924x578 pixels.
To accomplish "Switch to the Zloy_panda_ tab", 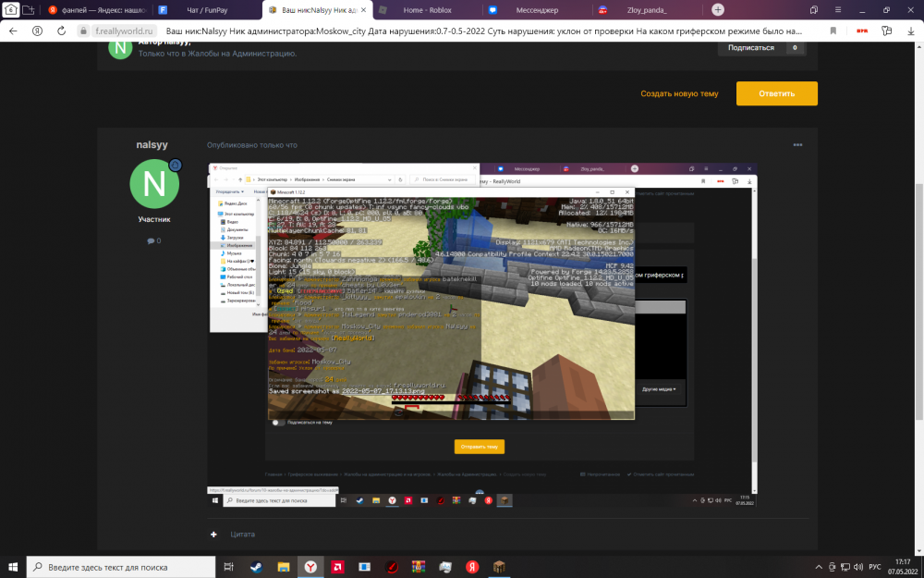I will [x=647, y=10].
